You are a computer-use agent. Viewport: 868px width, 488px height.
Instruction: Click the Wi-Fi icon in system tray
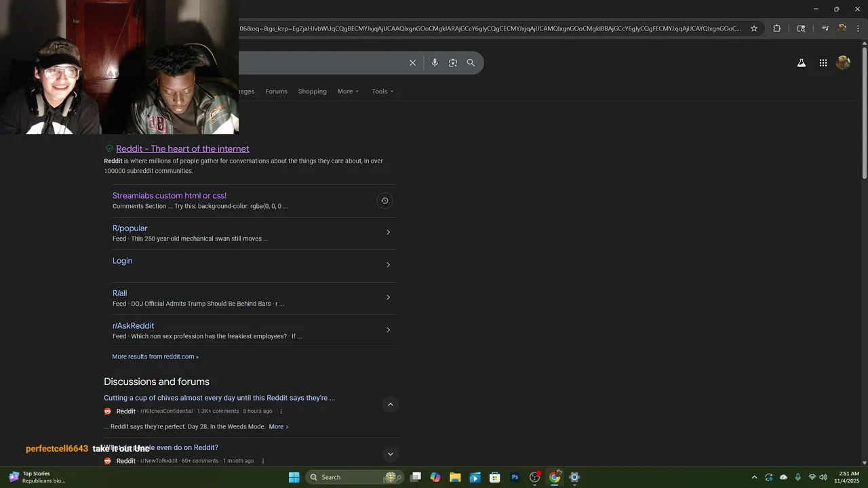pyautogui.click(x=812, y=477)
